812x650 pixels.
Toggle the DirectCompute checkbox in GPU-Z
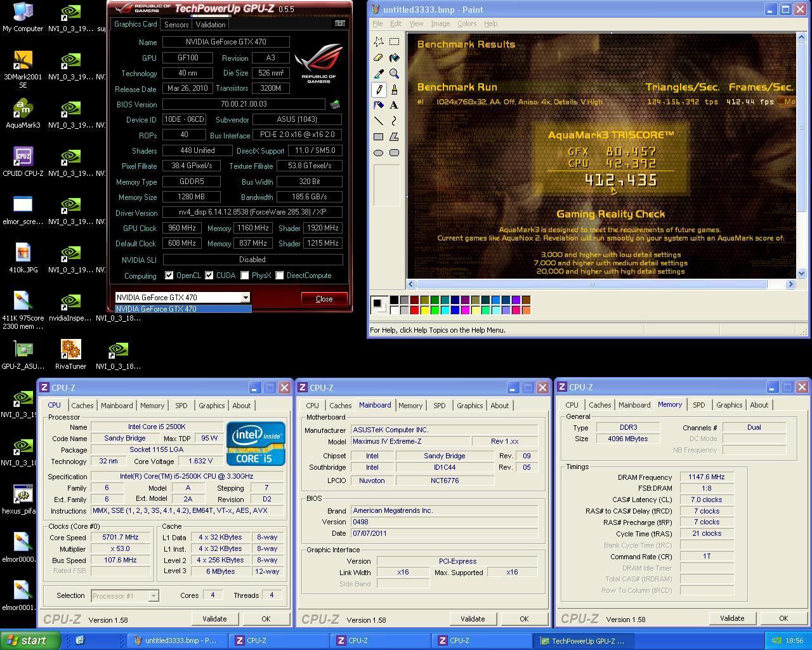point(279,275)
